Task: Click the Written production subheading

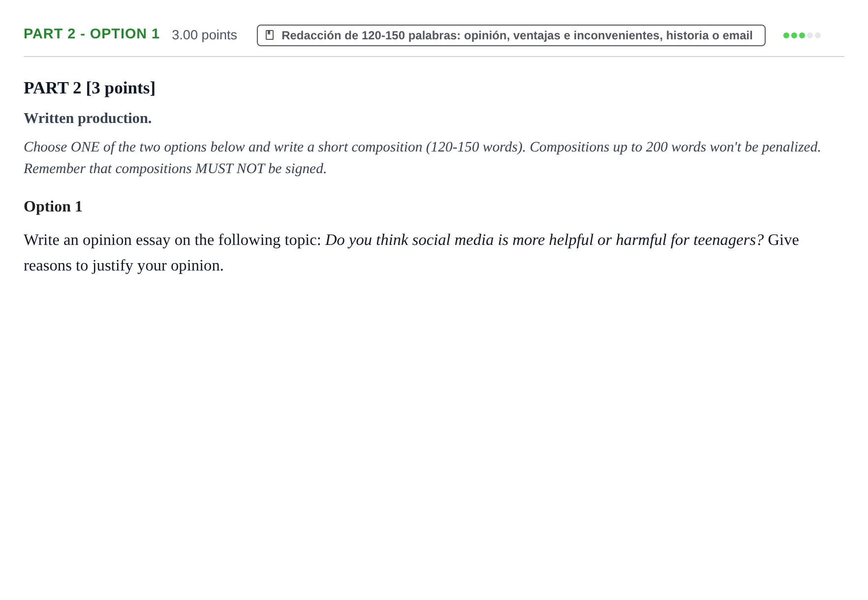Action: click(88, 119)
